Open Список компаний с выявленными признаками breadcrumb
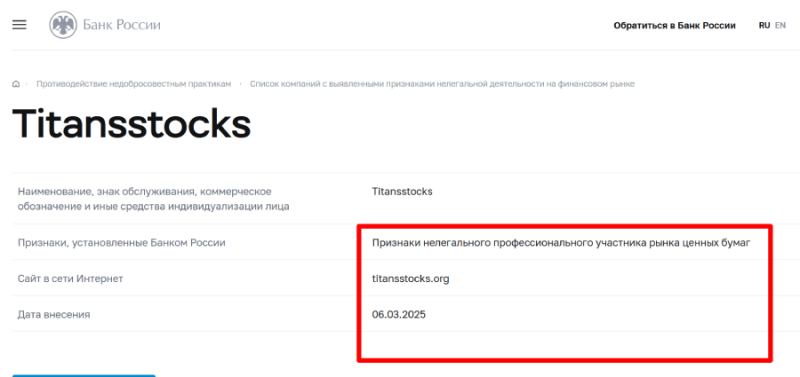The width and height of the screenshot is (800, 377). click(442, 84)
